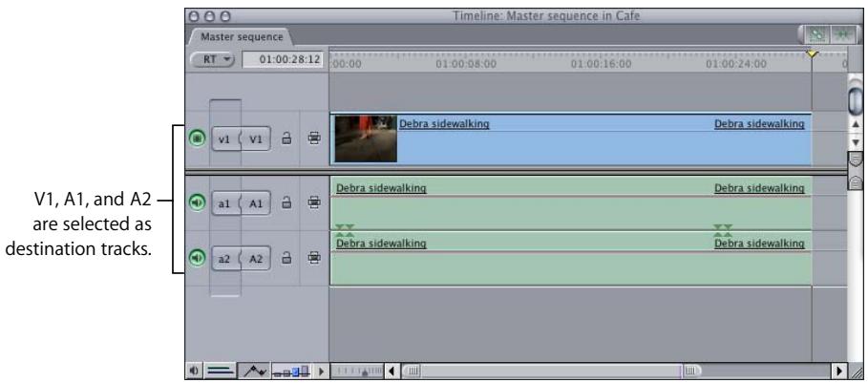Toggle V1 track visibility
868x383 pixels.
click(x=198, y=138)
